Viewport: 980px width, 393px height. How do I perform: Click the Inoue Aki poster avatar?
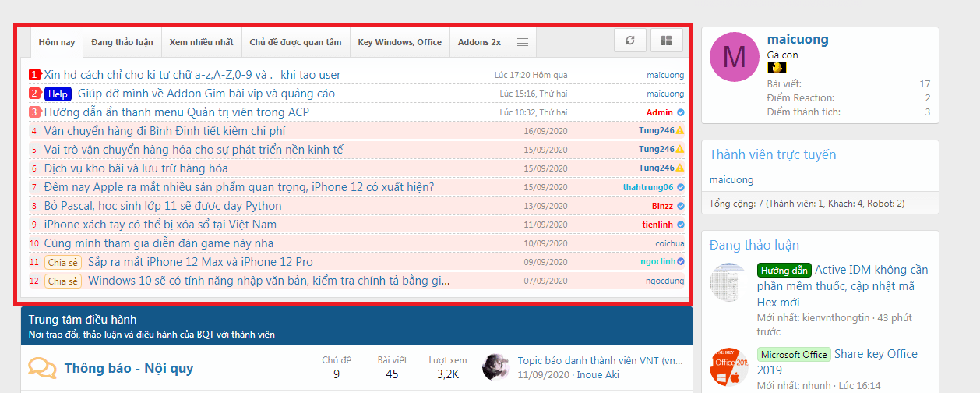click(496, 367)
